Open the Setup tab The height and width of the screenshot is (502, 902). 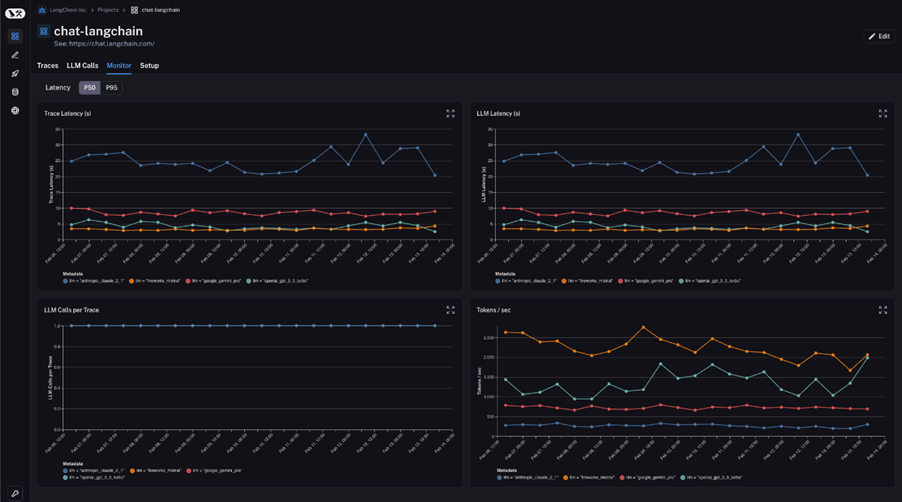pyautogui.click(x=150, y=66)
